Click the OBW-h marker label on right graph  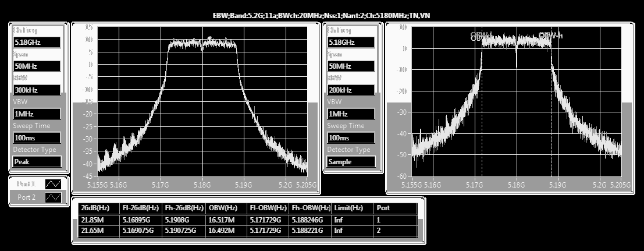click(550, 36)
